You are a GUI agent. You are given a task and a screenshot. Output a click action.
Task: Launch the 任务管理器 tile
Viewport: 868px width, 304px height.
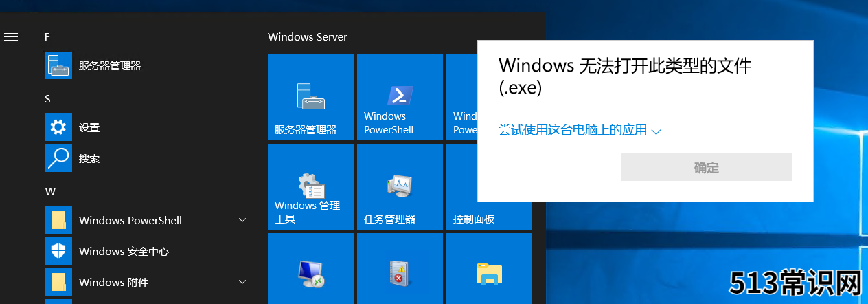400,187
